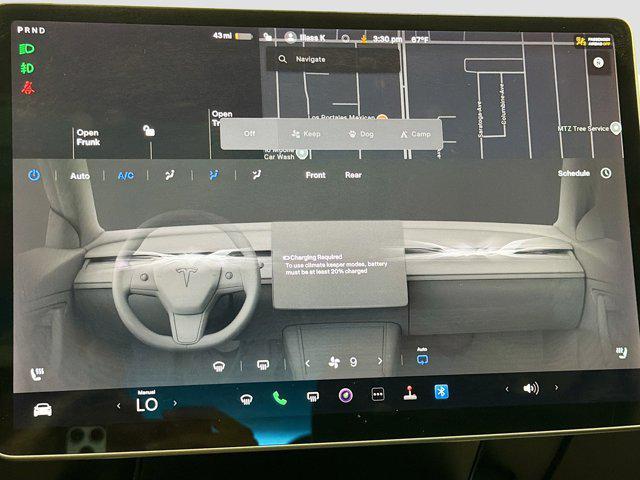Open the Schedule climate option
The image size is (640, 480).
[573, 173]
